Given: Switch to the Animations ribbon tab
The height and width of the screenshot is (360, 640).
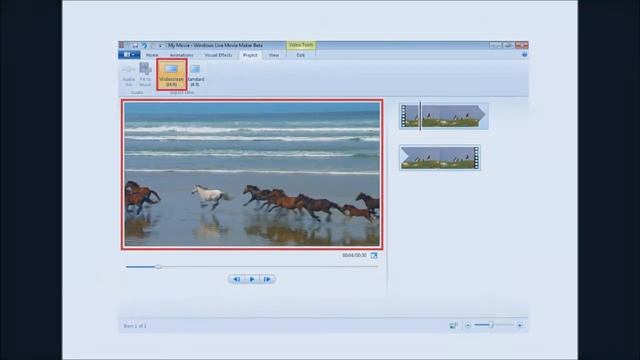Looking at the screenshot, I should point(181,55).
